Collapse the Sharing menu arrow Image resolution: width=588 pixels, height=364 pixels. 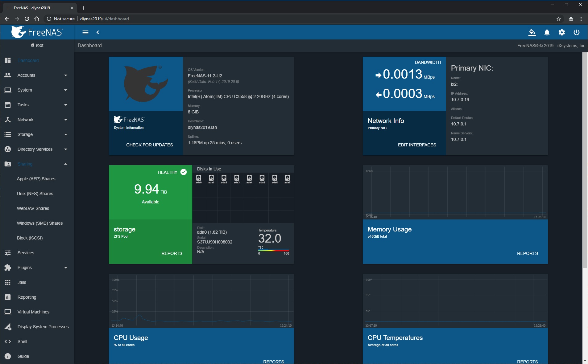pyautogui.click(x=66, y=164)
